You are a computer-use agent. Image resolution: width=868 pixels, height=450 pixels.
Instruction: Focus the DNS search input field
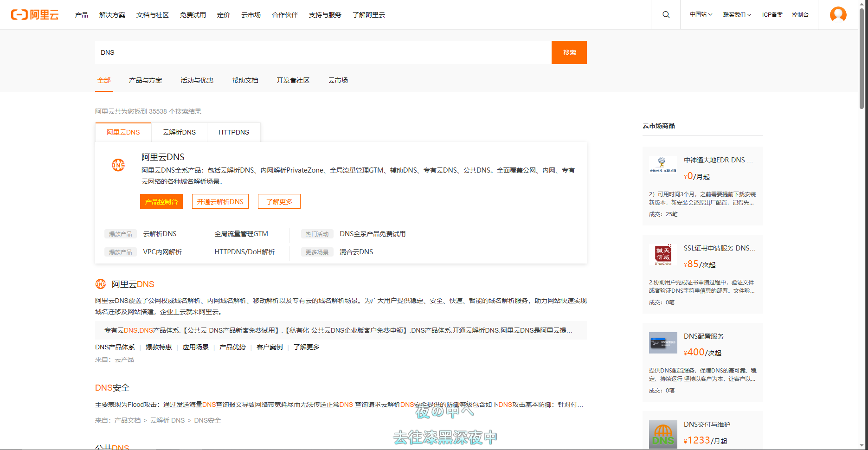tap(323, 52)
